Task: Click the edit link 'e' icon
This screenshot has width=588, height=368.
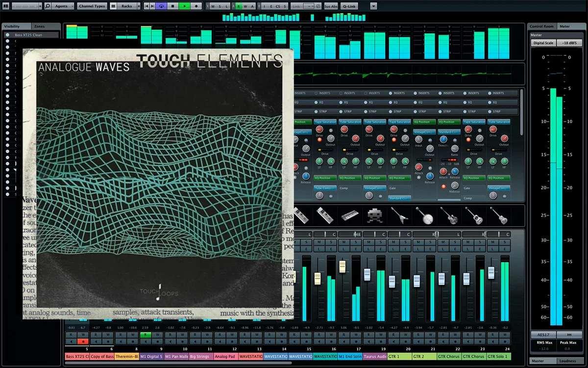Action: click(318, 6)
